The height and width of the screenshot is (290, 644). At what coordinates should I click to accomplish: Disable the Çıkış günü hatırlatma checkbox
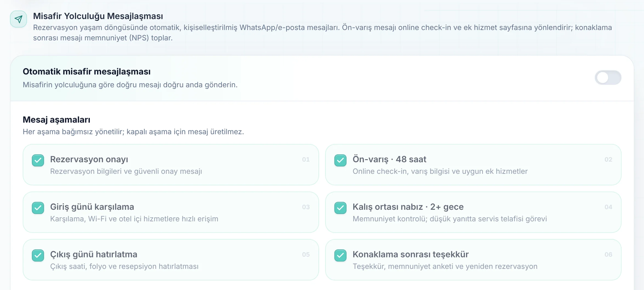click(x=38, y=256)
